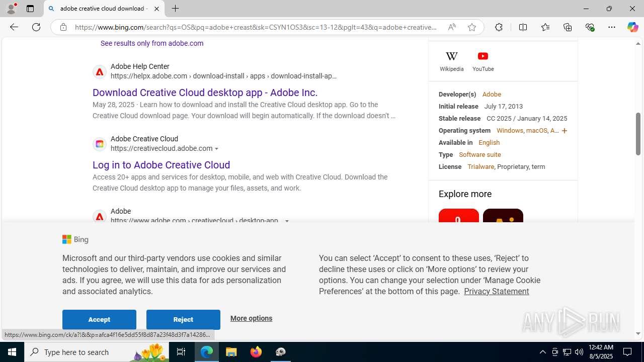Click the scrollbar up arrow
This screenshot has height=362, width=644.
[638, 44]
